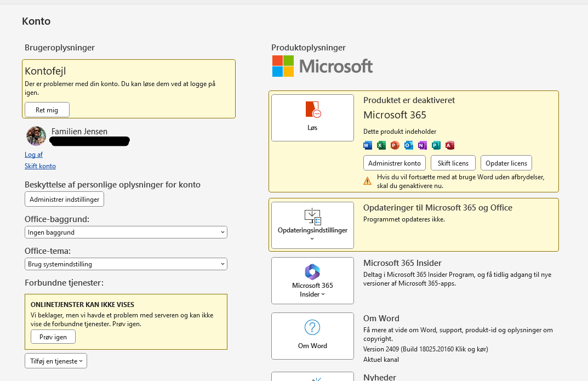The height and width of the screenshot is (381, 588).
Task: Open the Microsoft 365 Insider menu
Action: pos(312,281)
